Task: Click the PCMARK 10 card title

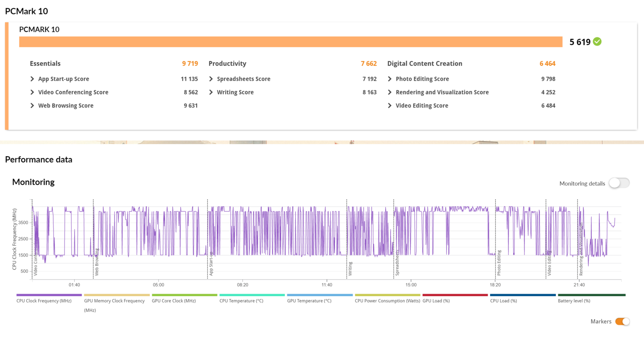Action: [x=39, y=30]
